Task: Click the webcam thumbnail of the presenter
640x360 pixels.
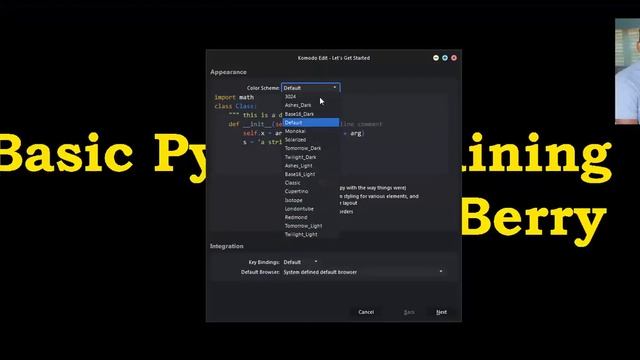Action: point(627,71)
